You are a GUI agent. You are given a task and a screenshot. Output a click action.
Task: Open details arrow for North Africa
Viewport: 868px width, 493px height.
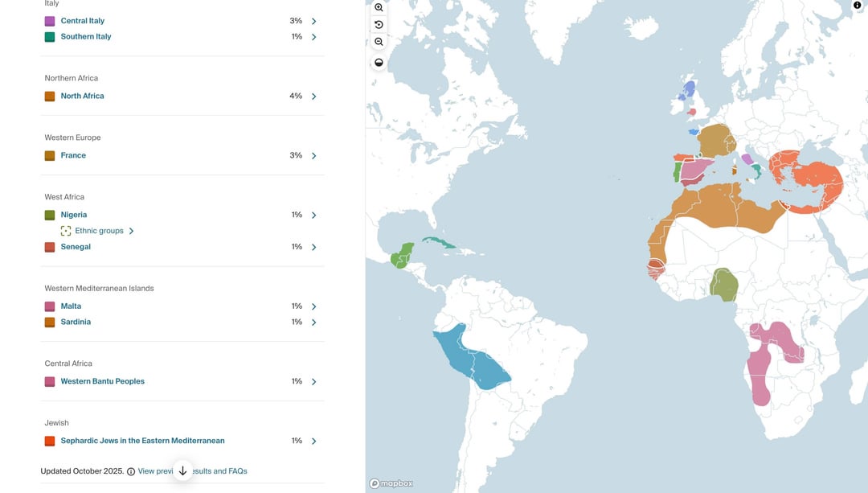pyautogui.click(x=313, y=97)
